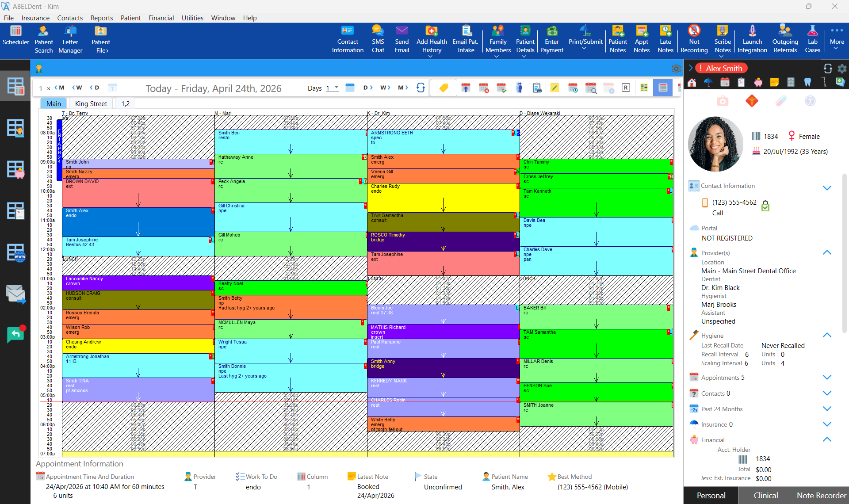
Task: Click the Call link under Contact Information
Action: click(x=717, y=213)
